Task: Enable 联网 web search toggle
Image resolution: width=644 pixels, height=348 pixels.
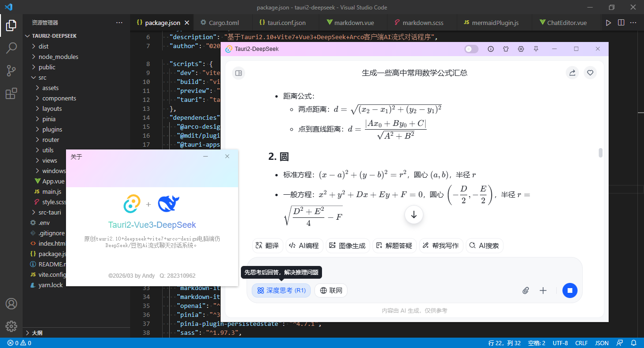Action: [x=331, y=290]
